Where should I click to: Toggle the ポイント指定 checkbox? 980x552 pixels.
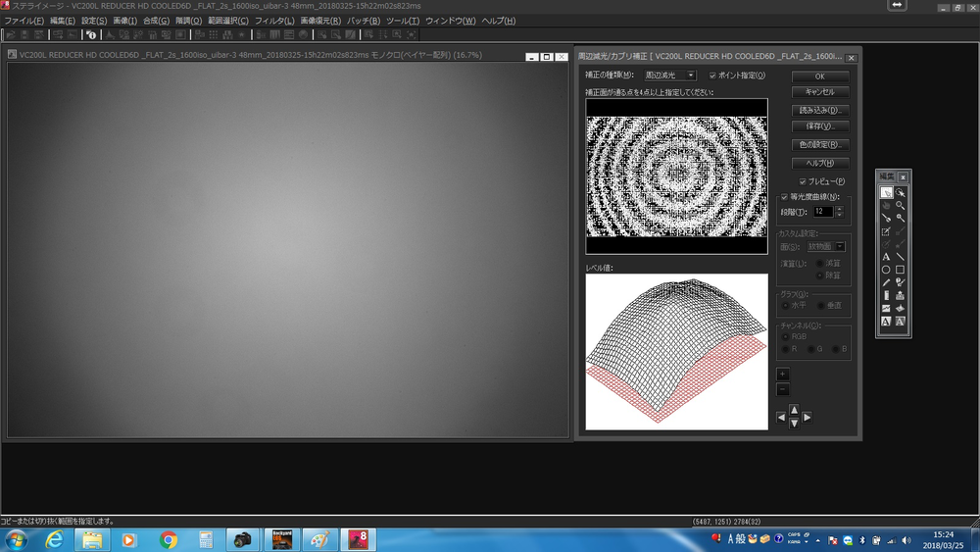tap(712, 75)
